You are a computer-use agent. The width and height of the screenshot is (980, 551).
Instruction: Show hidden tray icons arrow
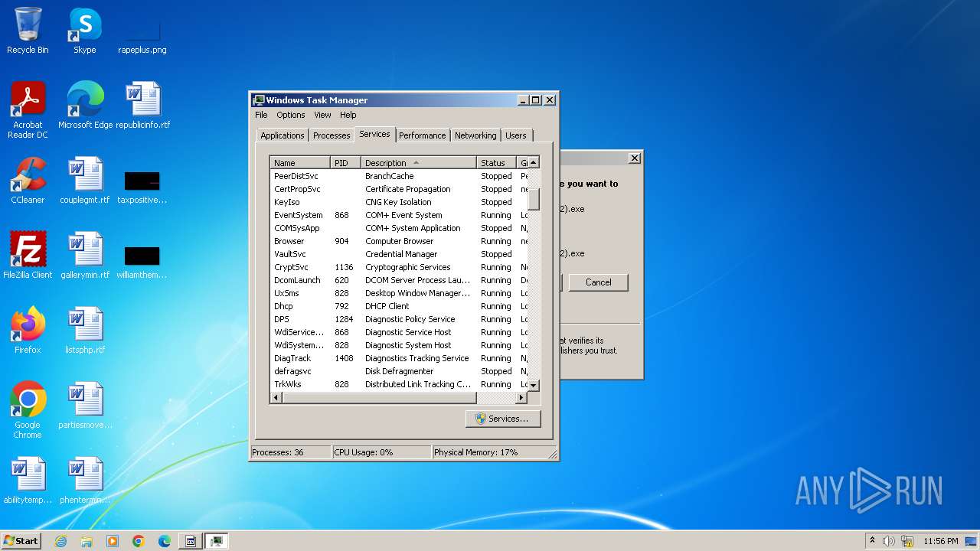872,541
